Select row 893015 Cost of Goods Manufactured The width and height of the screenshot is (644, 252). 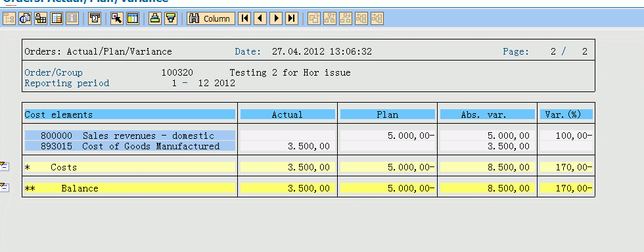coord(130,146)
